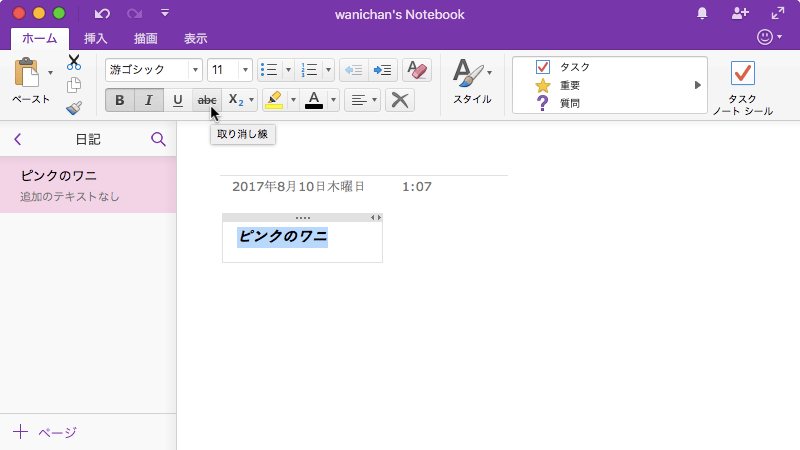Viewport: 800px width, 450px height.
Task: Share notebook with add-person icon
Action: coord(740,14)
